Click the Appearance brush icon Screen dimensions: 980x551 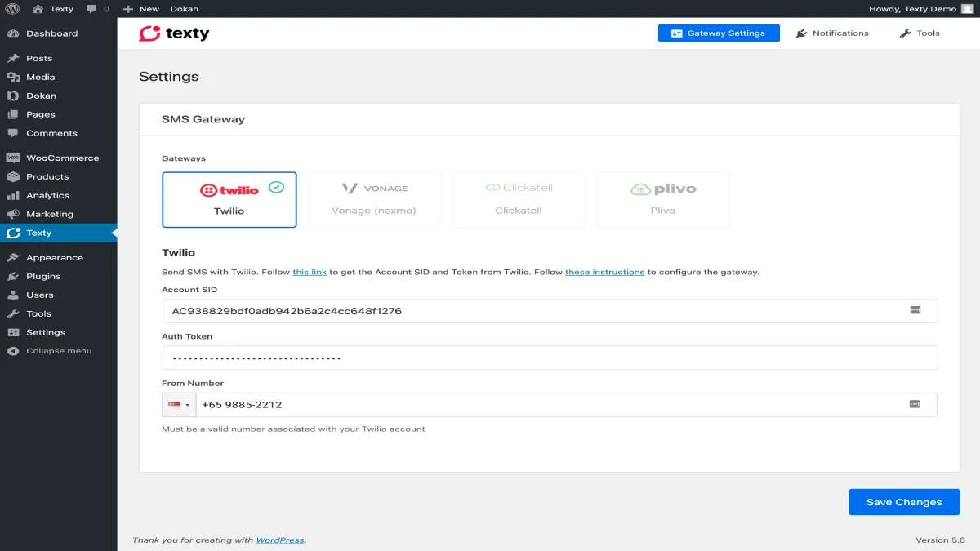coord(13,258)
